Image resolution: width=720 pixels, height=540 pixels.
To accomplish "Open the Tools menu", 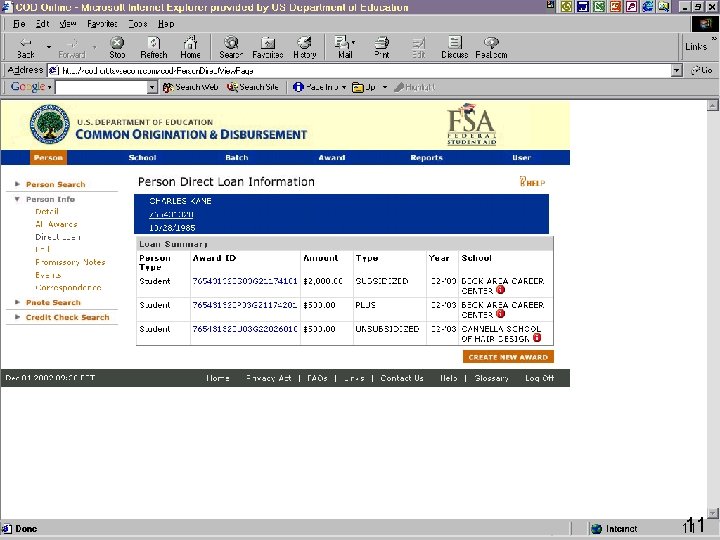I will coord(138,23).
